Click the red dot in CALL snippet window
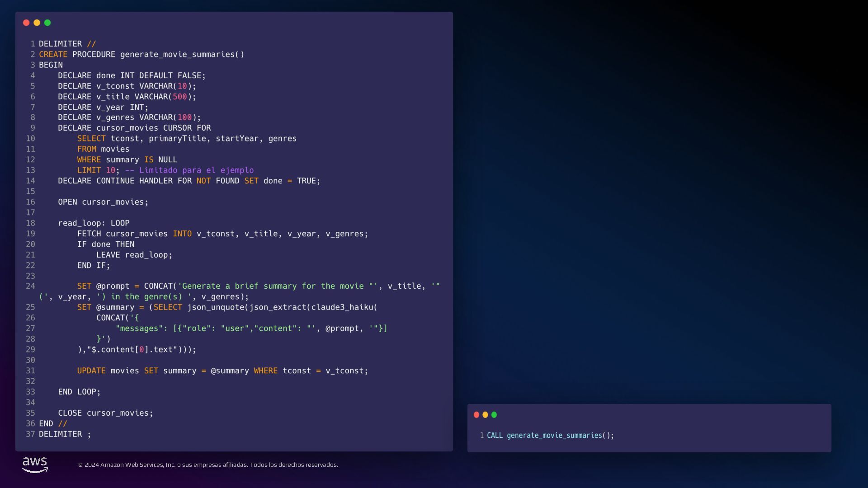 pyautogui.click(x=476, y=415)
